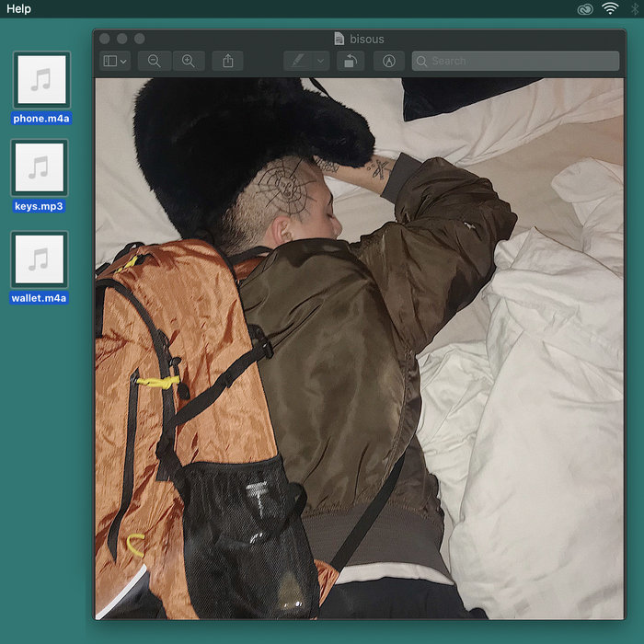Open the Share button in toolbar
The width and height of the screenshot is (644, 644).
click(228, 61)
